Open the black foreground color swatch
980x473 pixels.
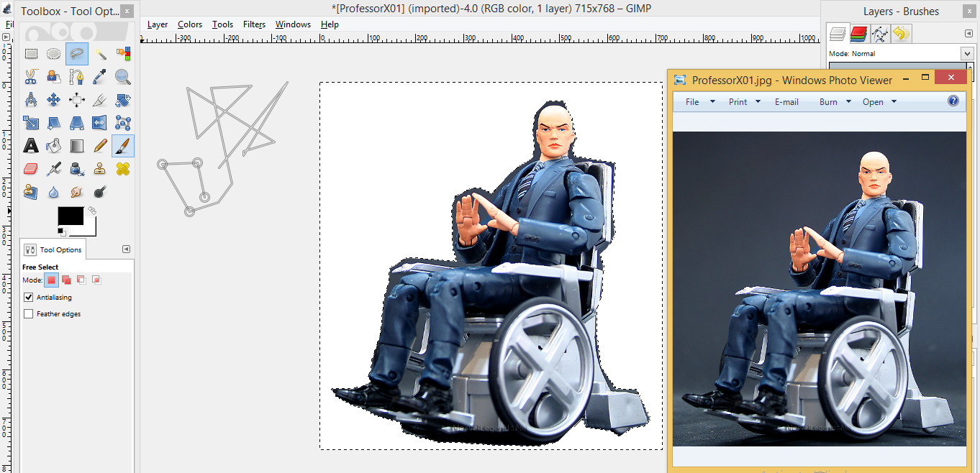pos(71,216)
